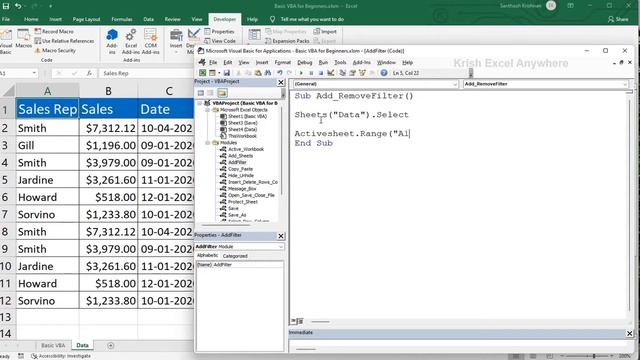The height and width of the screenshot is (360, 640).
Task: Click Record Macro in Excel ribbon
Action: pyautogui.click(x=54, y=31)
